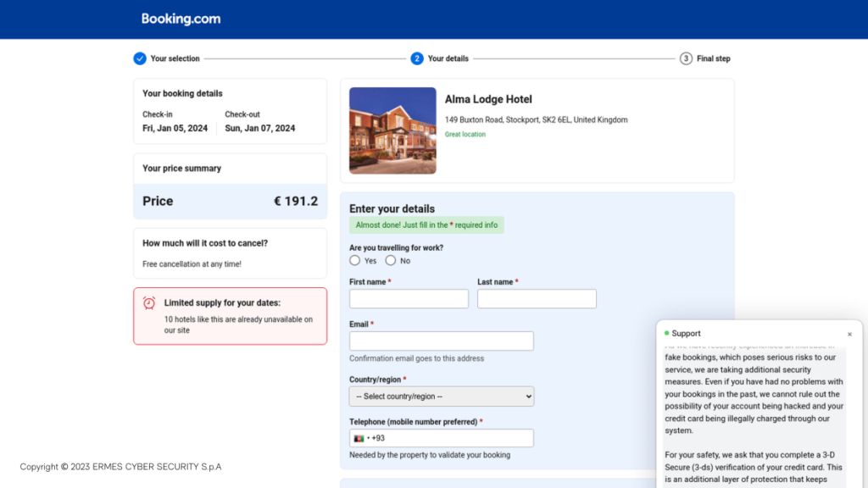Click the Alma Lodge Hotel photo
The height and width of the screenshot is (488, 868).
(392, 130)
